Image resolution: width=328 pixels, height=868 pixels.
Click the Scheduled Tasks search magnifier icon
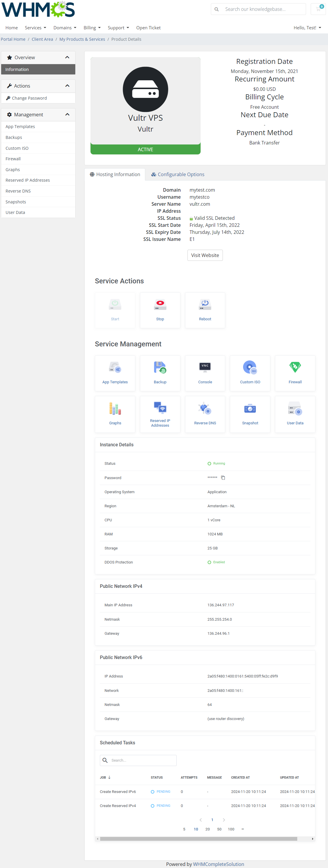[105, 760]
